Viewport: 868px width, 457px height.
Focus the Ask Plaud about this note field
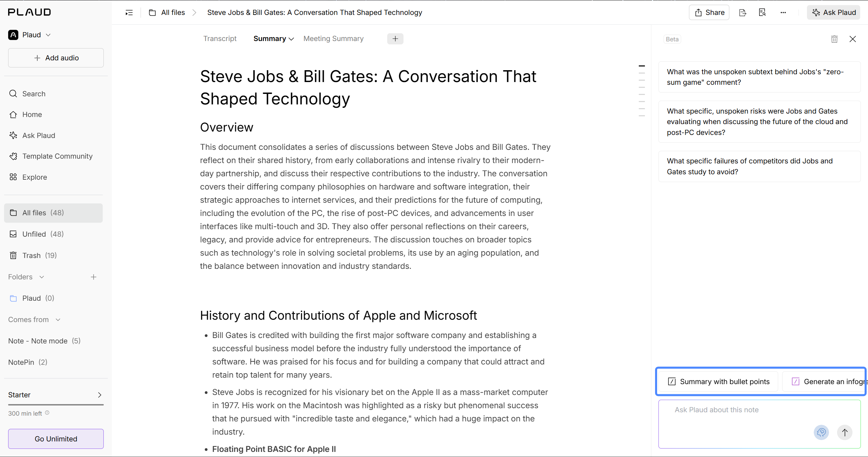point(759,424)
